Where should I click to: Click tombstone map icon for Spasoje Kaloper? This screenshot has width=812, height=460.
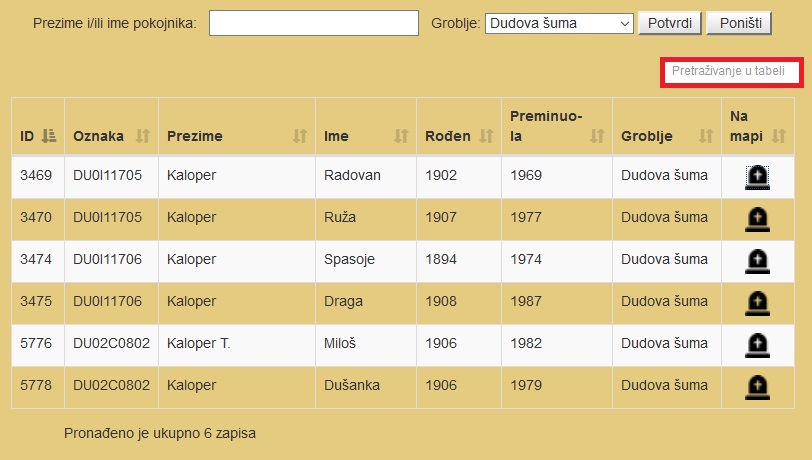(757, 262)
